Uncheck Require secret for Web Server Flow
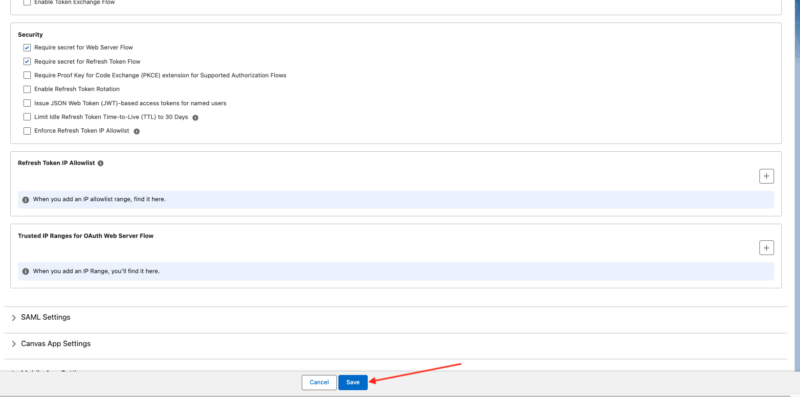This screenshot has height=397, width=800. tap(27, 47)
